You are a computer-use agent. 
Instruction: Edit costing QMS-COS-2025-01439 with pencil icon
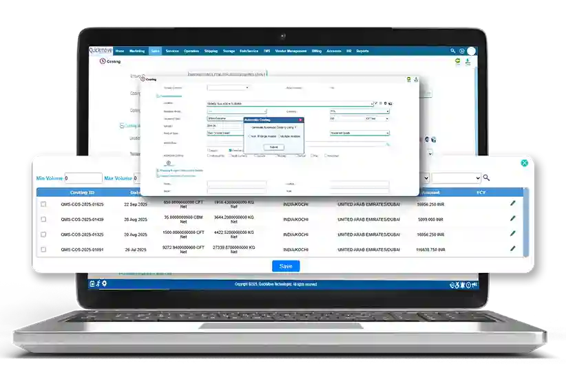point(513,219)
